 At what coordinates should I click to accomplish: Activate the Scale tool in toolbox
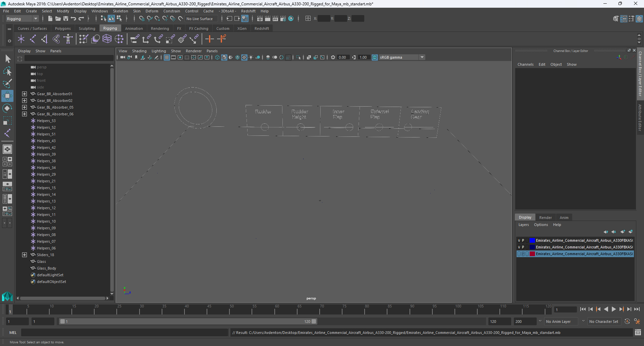[7, 120]
